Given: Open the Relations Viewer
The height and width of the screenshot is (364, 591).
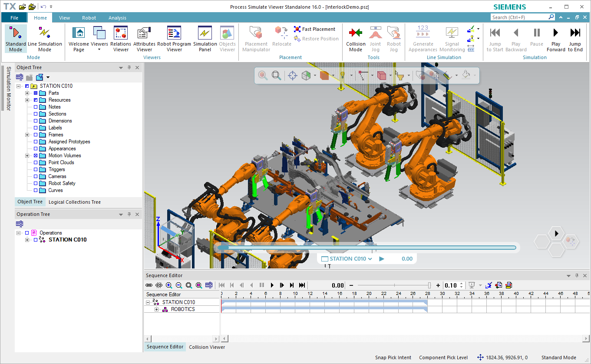Looking at the screenshot, I should click(120, 38).
